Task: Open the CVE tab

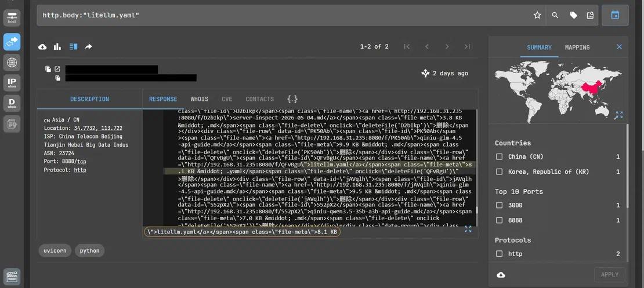Action: 227,99
